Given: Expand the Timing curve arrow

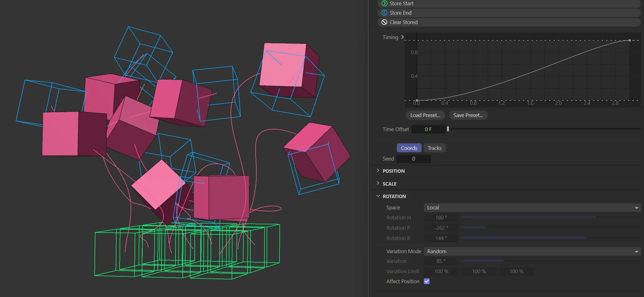Looking at the screenshot, I should (402, 37).
